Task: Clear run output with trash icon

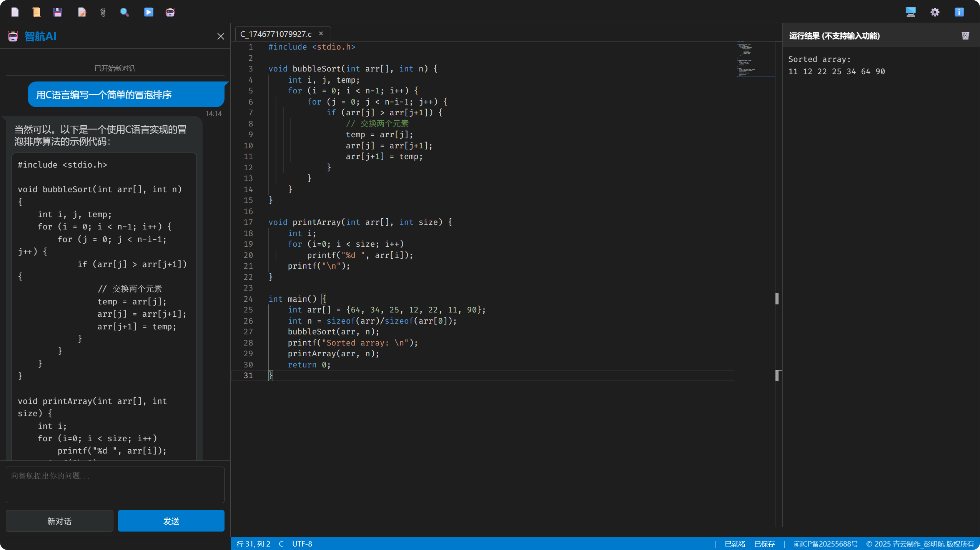Action: tap(965, 36)
